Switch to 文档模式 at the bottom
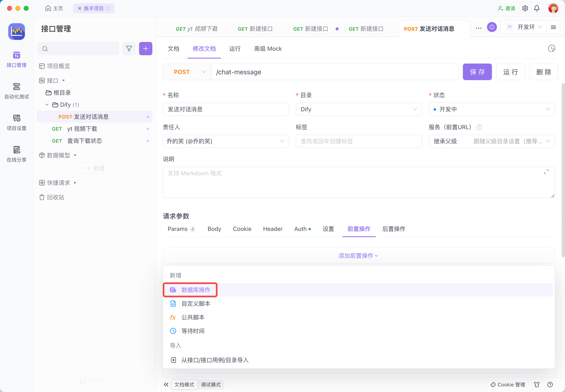The height and width of the screenshot is (392, 565). click(x=184, y=384)
